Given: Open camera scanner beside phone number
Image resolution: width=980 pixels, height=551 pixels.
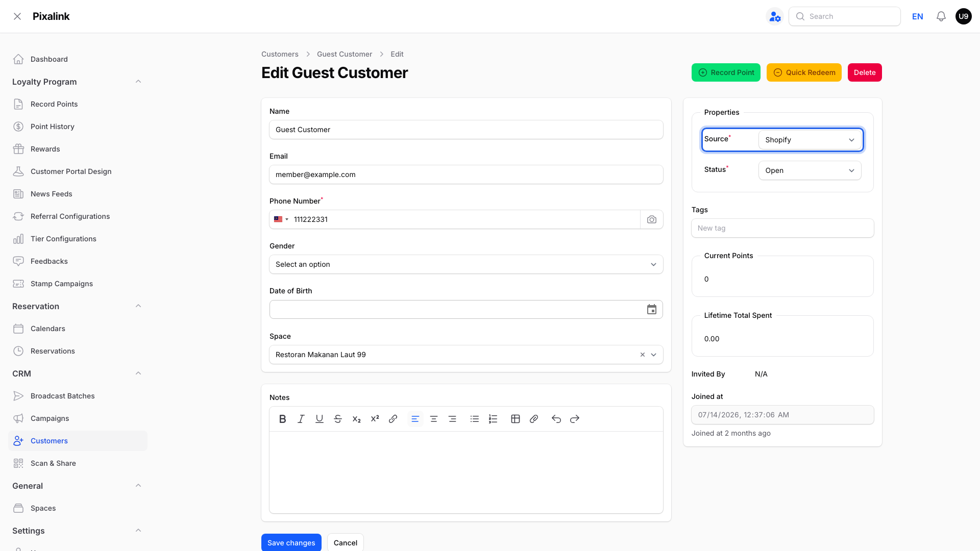Looking at the screenshot, I should click(652, 219).
